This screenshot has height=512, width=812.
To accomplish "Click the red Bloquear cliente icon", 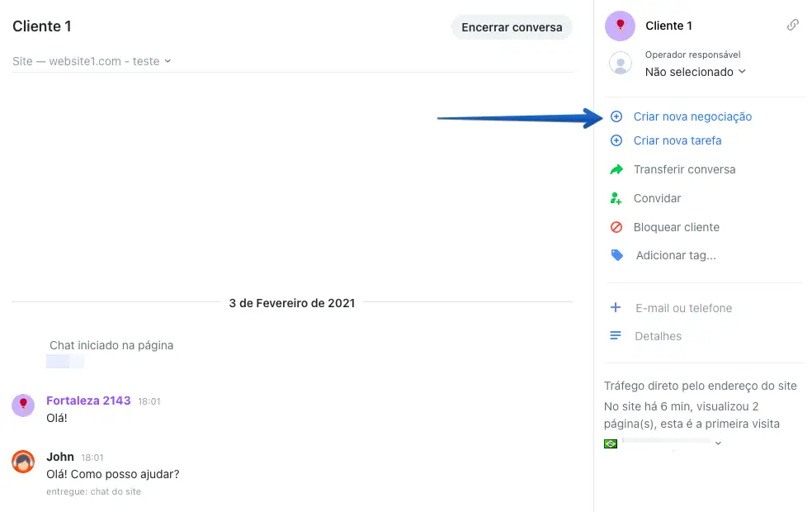I will pos(616,227).
